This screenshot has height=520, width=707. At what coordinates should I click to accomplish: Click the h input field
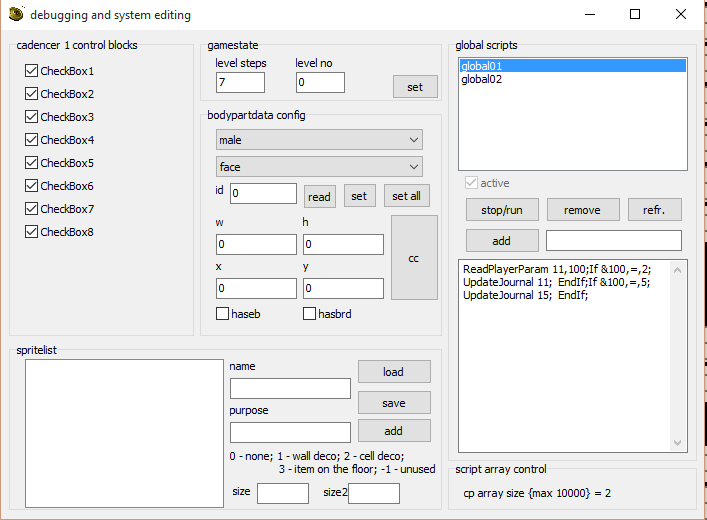pyautogui.click(x=343, y=244)
